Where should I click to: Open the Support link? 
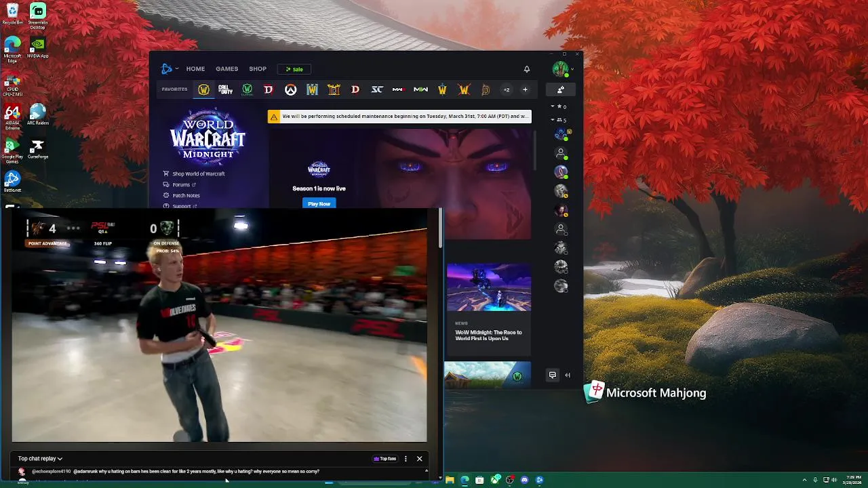coord(180,205)
